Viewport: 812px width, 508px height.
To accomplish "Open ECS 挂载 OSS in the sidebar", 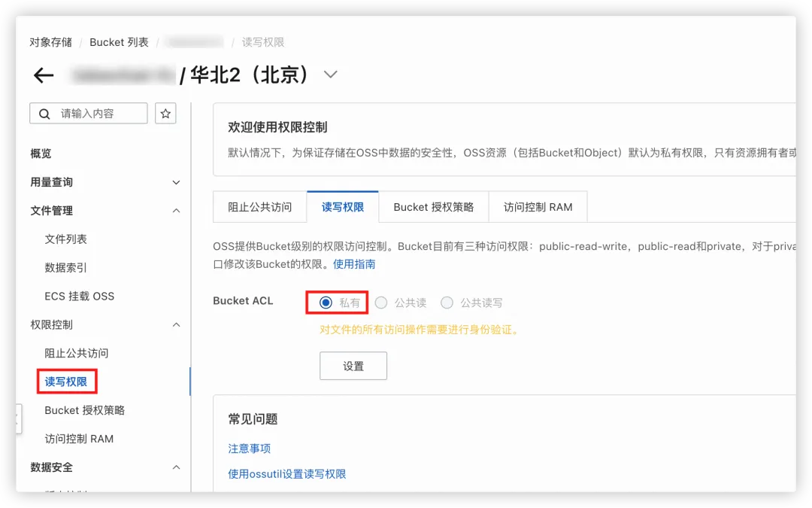I will tap(79, 296).
